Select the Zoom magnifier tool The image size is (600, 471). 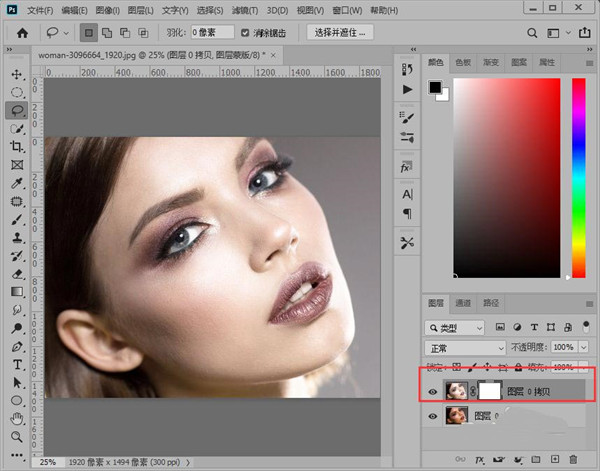[17, 437]
